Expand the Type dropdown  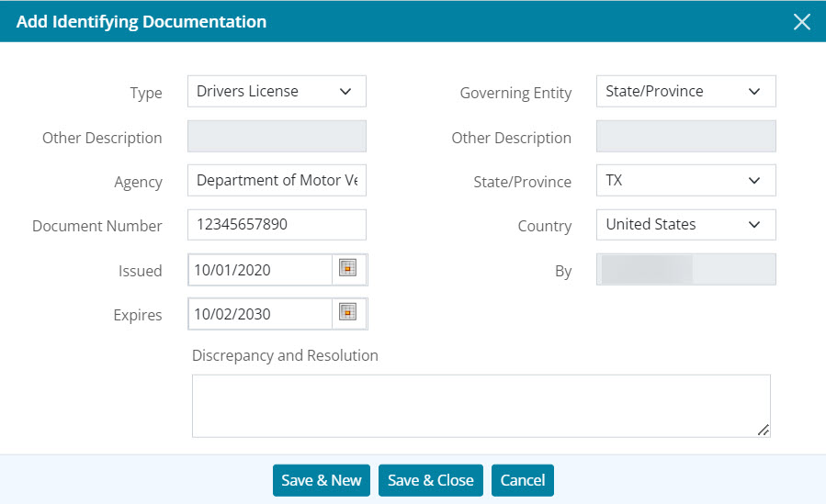click(x=277, y=91)
